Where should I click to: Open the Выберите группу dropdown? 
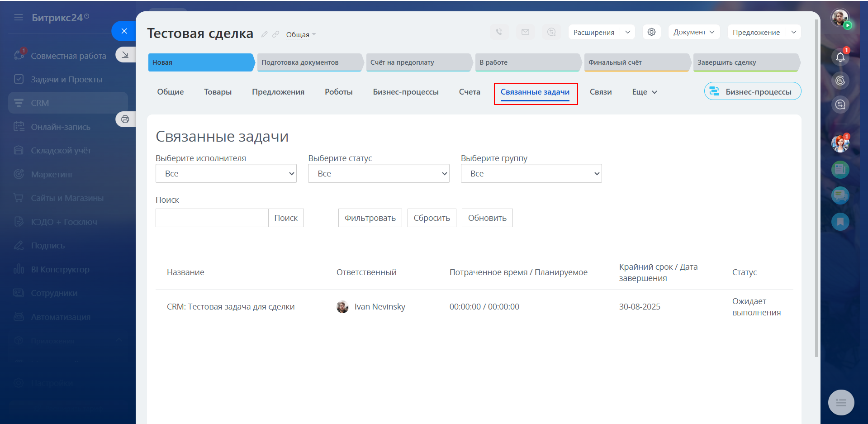531,174
